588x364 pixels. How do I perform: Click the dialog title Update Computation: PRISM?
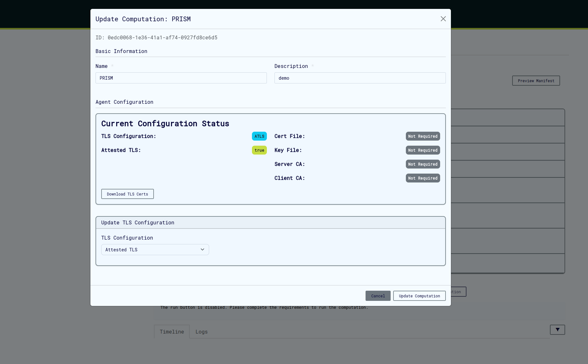(143, 19)
